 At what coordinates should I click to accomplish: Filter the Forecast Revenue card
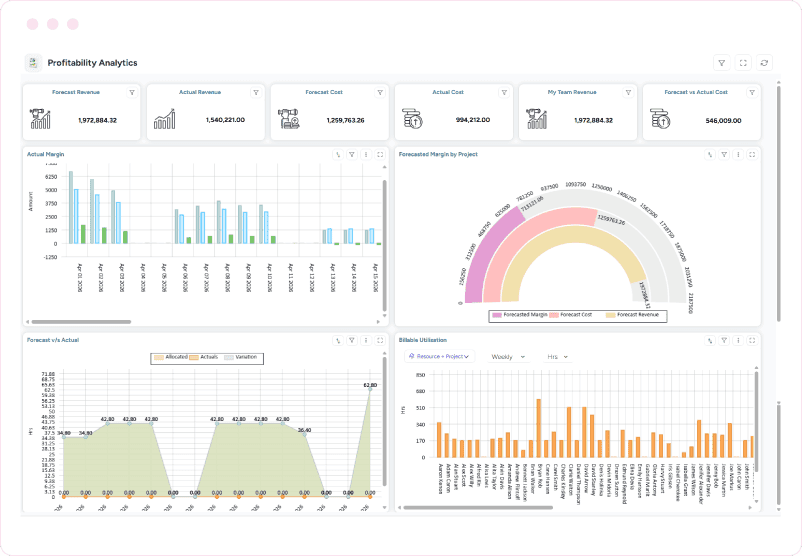pos(132,93)
